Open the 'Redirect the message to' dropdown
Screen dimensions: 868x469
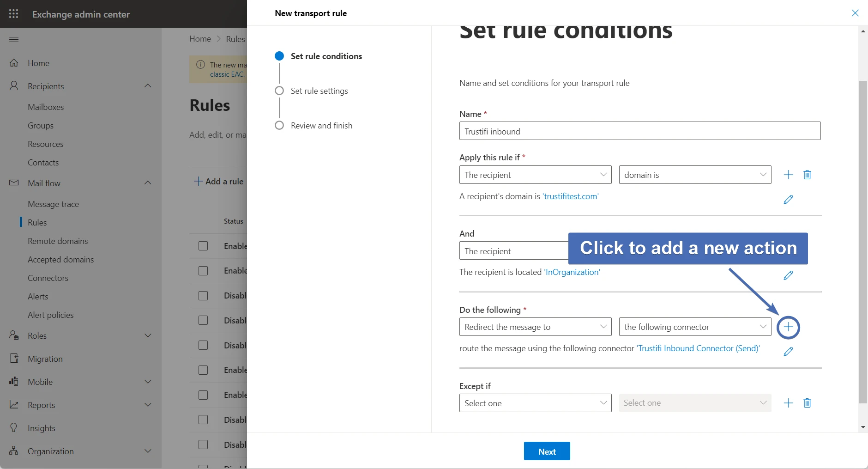click(x=535, y=327)
